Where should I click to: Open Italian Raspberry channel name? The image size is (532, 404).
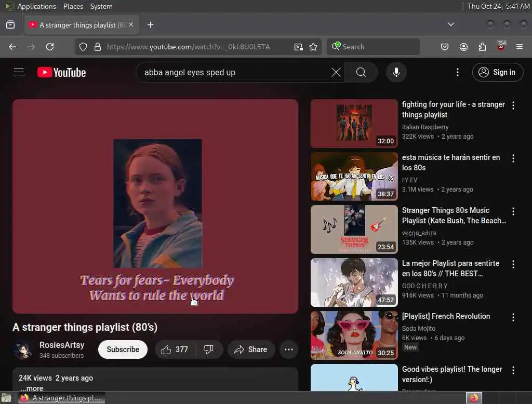425,127
